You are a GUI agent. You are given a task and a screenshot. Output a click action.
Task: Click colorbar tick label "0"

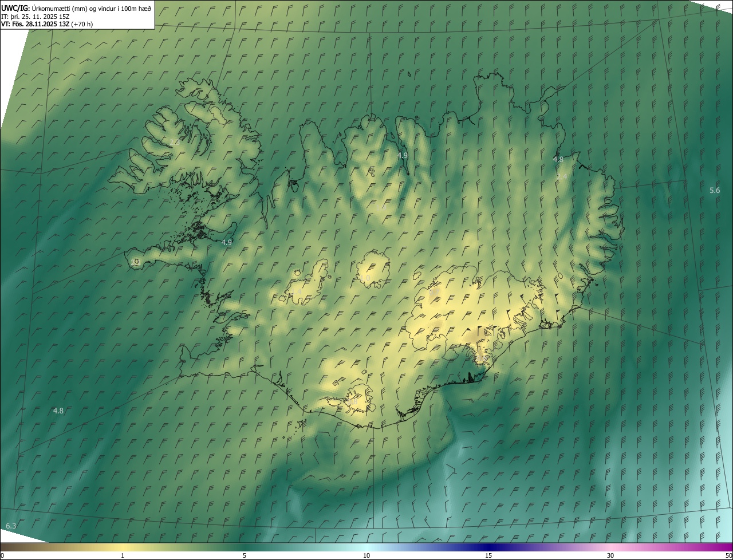click(2, 555)
